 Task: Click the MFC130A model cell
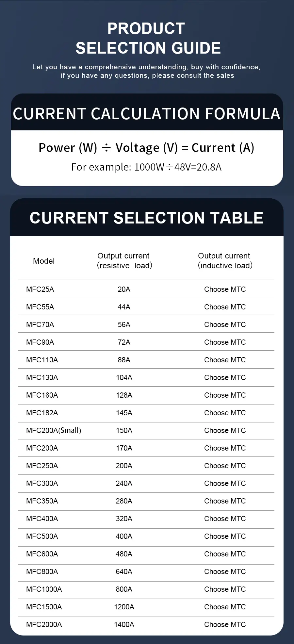pos(42,377)
